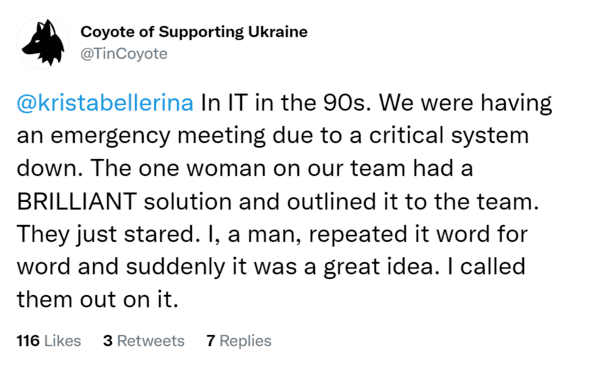The width and height of the screenshot is (600, 385).
Task: Click the phrase 'critical system' in the tweet
Action: [x=449, y=136]
